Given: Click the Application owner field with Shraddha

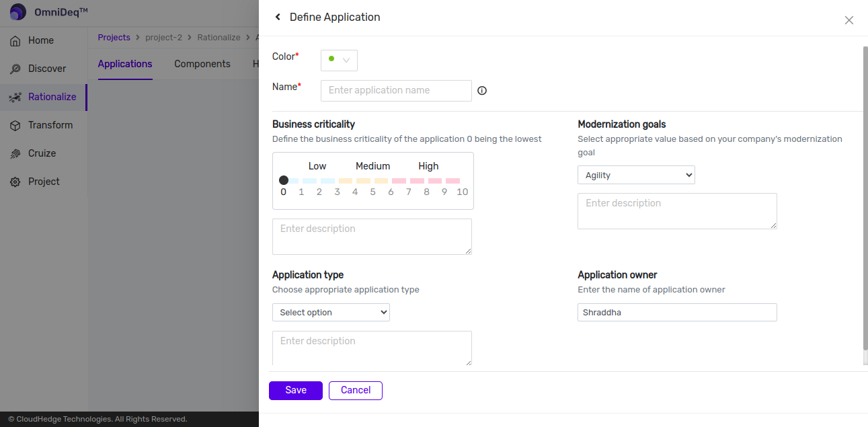Looking at the screenshot, I should (x=677, y=312).
